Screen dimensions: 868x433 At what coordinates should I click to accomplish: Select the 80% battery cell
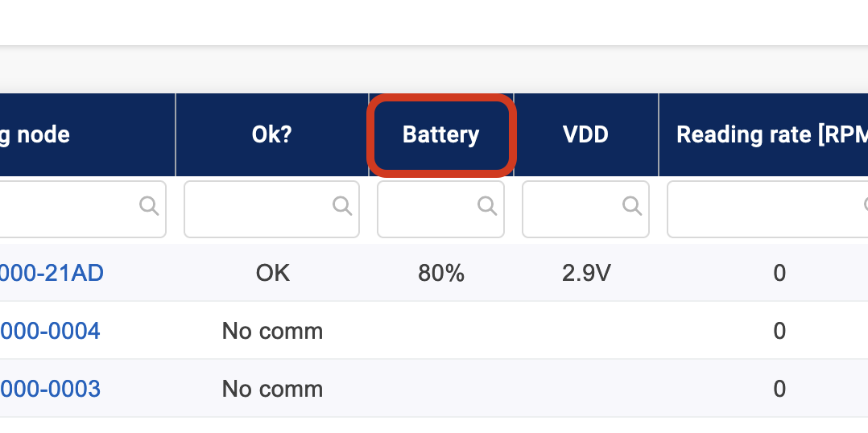pos(440,273)
